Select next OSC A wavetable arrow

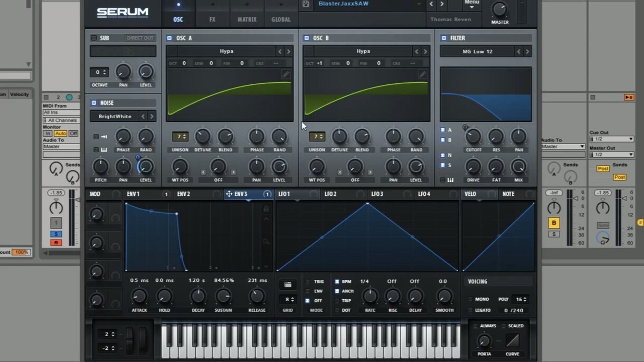[288, 51]
